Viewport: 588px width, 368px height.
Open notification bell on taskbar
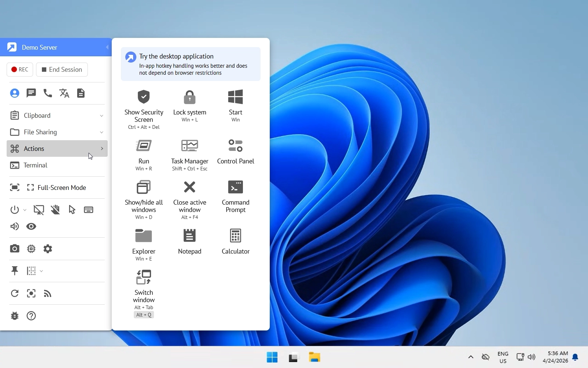[x=576, y=357]
